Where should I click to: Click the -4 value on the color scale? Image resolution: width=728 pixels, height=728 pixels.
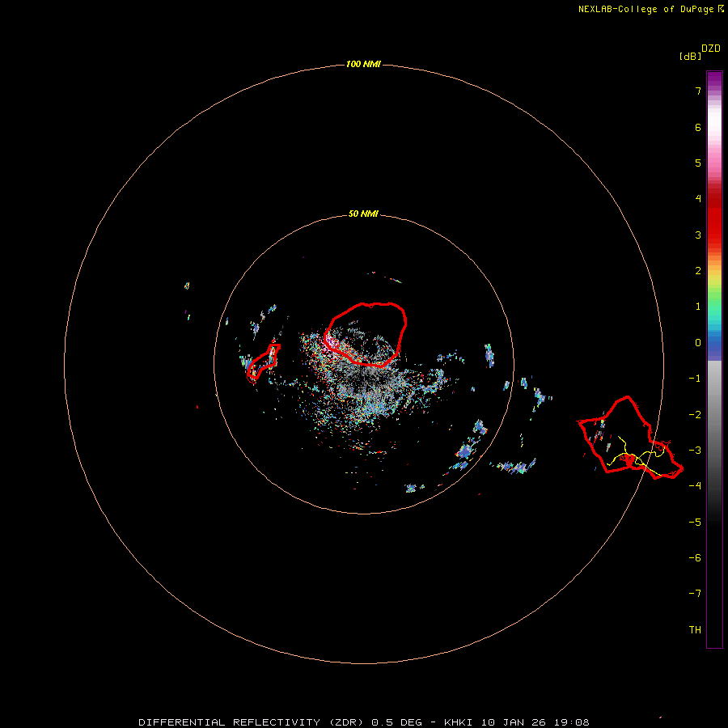coord(695,485)
